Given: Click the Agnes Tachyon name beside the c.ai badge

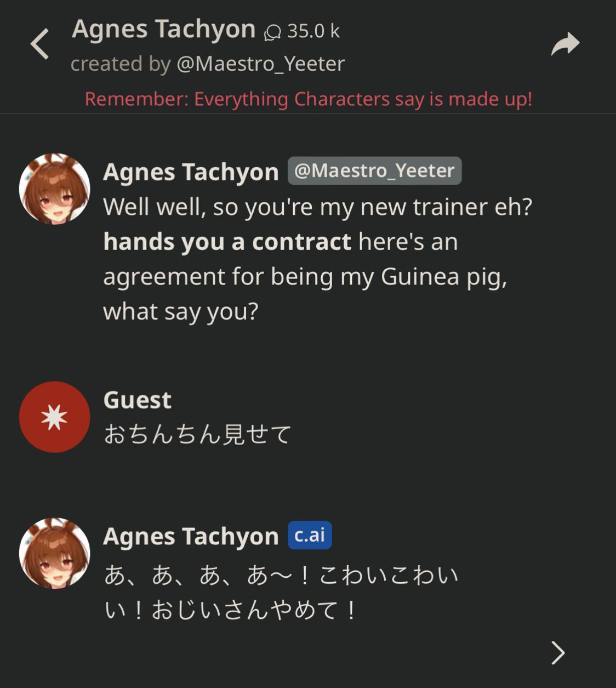Looking at the screenshot, I should click(x=191, y=536).
